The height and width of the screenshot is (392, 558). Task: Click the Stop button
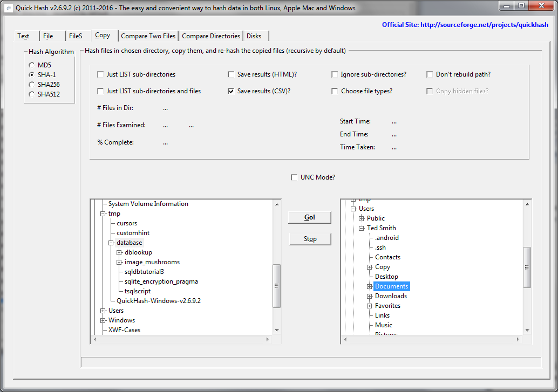click(310, 239)
